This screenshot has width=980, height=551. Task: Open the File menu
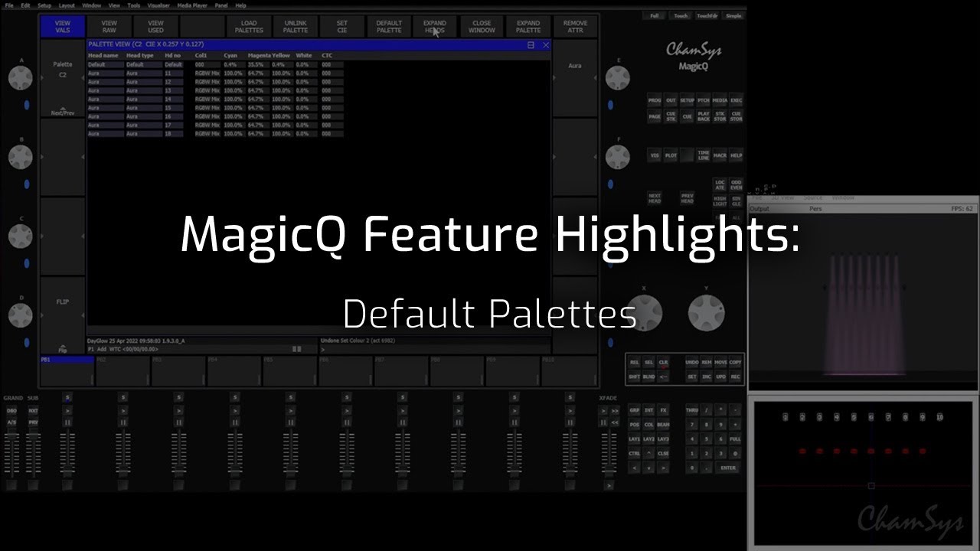tap(8, 5)
